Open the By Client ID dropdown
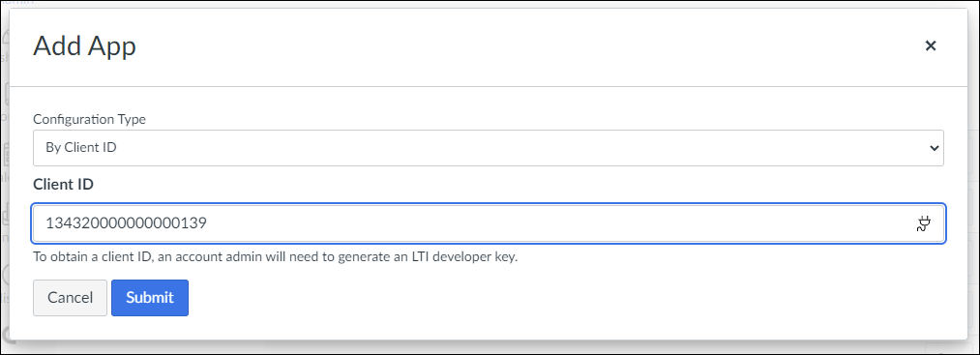Screen dimensions: 980x355 click(x=489, y=148)
